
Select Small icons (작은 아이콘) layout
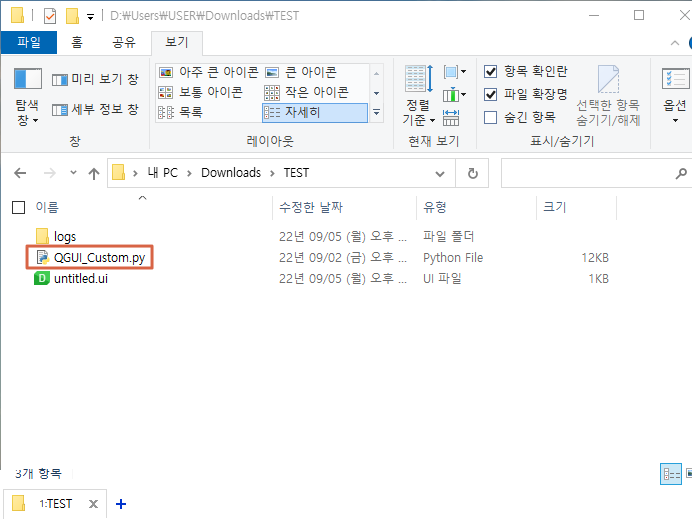307,92
